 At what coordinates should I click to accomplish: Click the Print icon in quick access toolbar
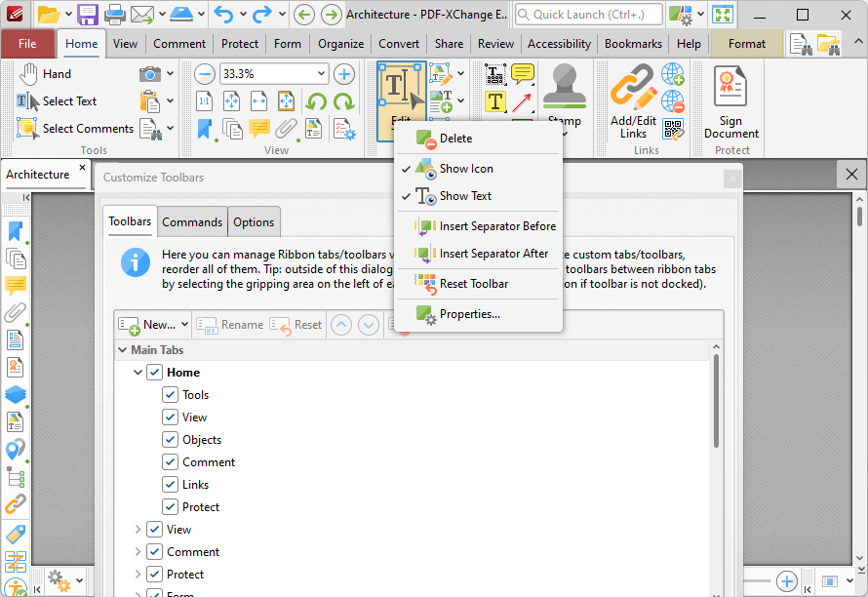pos(114,15)
